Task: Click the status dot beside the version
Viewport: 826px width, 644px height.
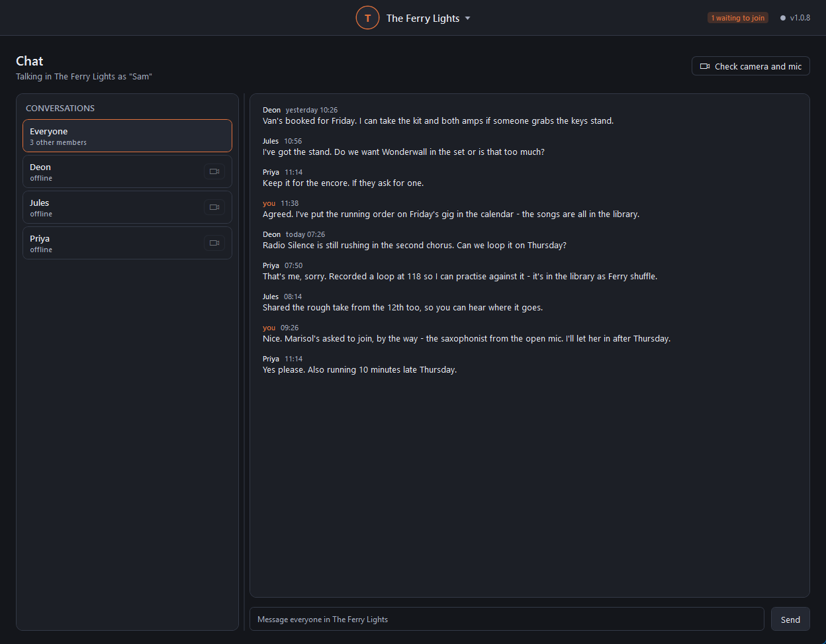Action: (783, 18)
